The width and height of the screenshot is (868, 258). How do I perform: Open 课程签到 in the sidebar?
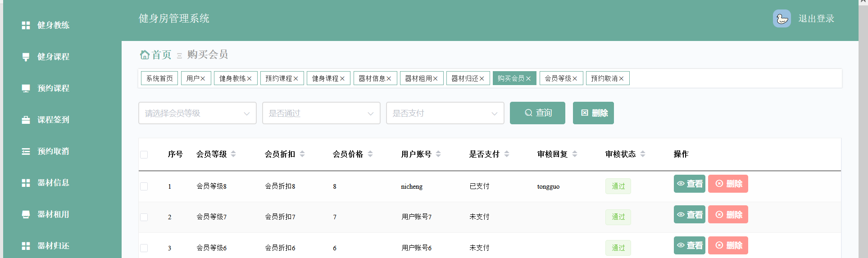coord(53,120)
